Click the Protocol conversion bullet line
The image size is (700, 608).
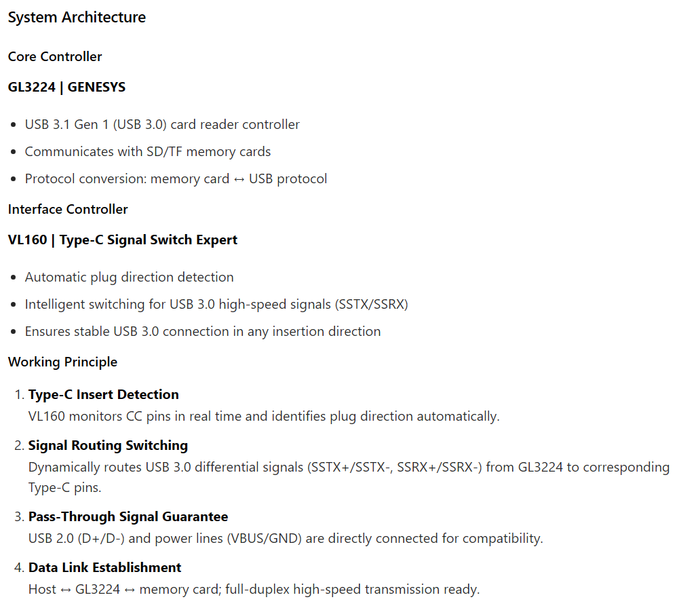pyautogui.click(x=176, y=178)
